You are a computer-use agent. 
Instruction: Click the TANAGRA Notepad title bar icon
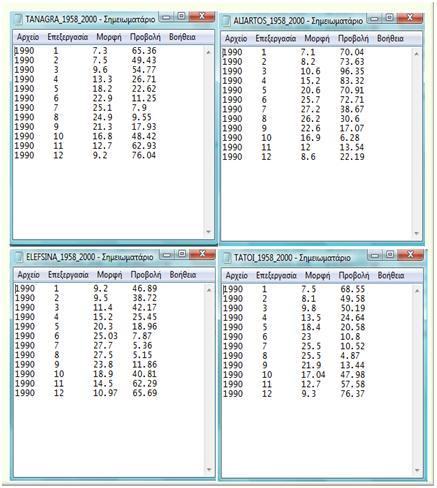(x=19, y=19)
